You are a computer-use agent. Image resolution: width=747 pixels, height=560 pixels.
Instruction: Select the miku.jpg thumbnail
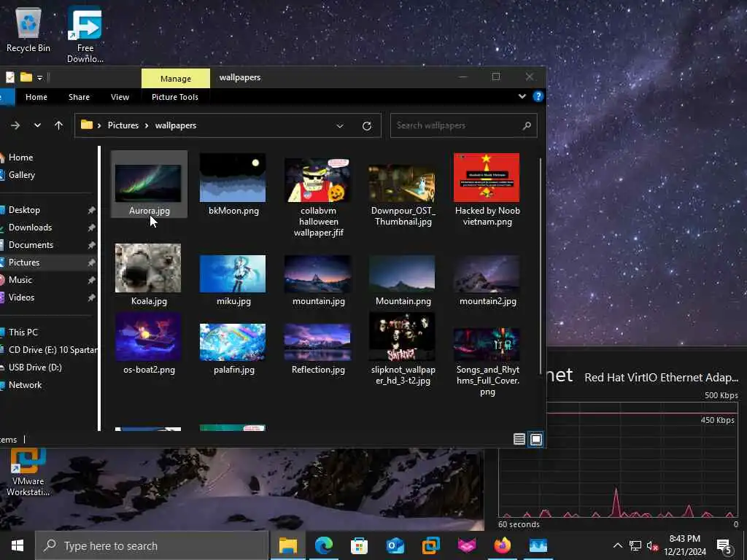click(x=233, y=274)
